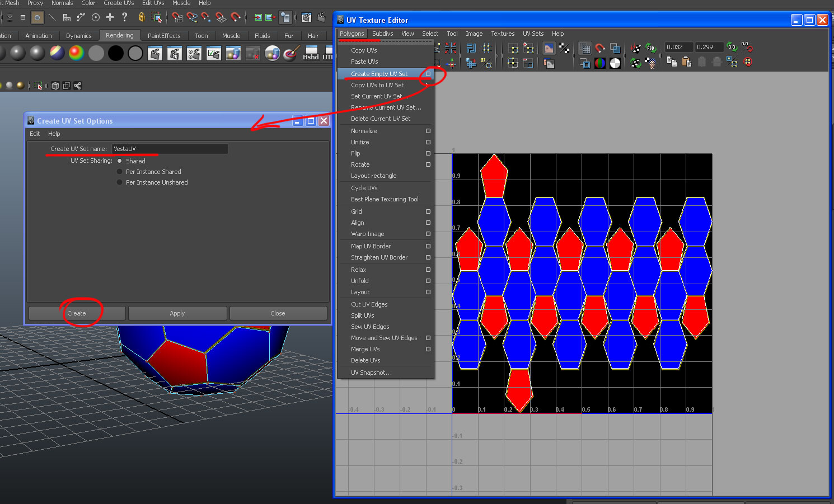This screenshot has width=834, height=504.
Task: Click inside the VestaUV name field
Action: click(x=168, y=149)
